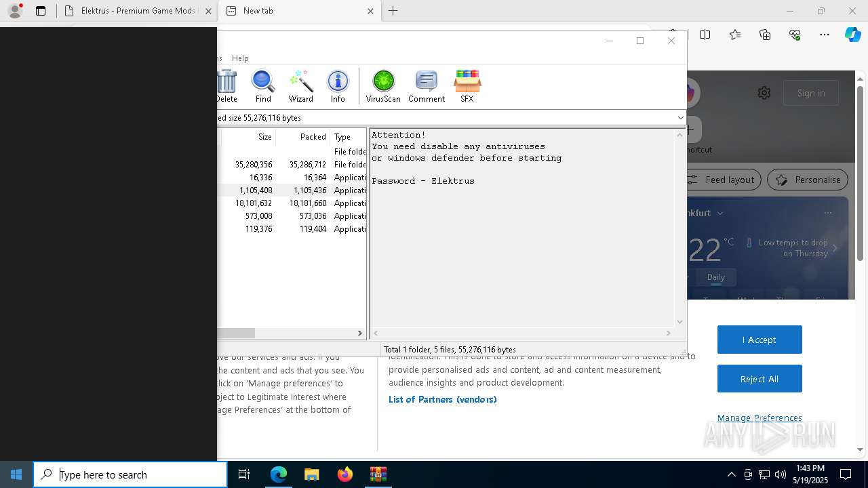Screen dimensions: 868x488
Task: Focus the taskbar search box
Action: [x=130, y=474]
